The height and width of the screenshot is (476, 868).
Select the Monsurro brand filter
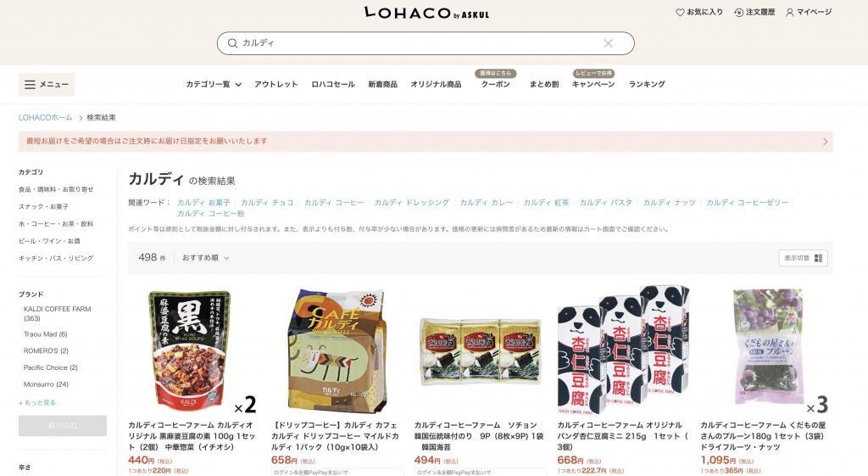click(x=46, y=384)
